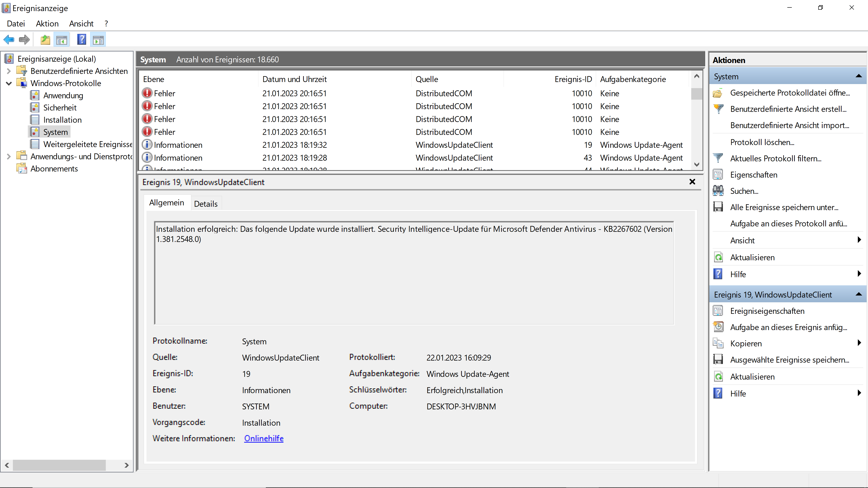Close the event preview pane
Viewport: 868px width, 488px height.
pos(692,182)
